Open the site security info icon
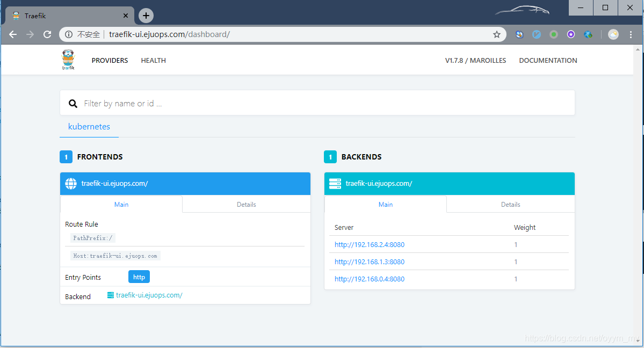The width and height of the screenshot is (644, 348). pos(69,34)
